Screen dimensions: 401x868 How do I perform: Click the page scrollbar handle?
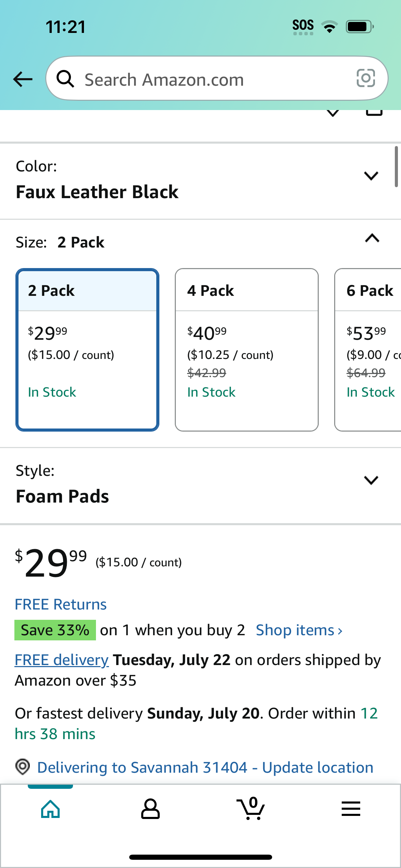click(x=396, y=167)
